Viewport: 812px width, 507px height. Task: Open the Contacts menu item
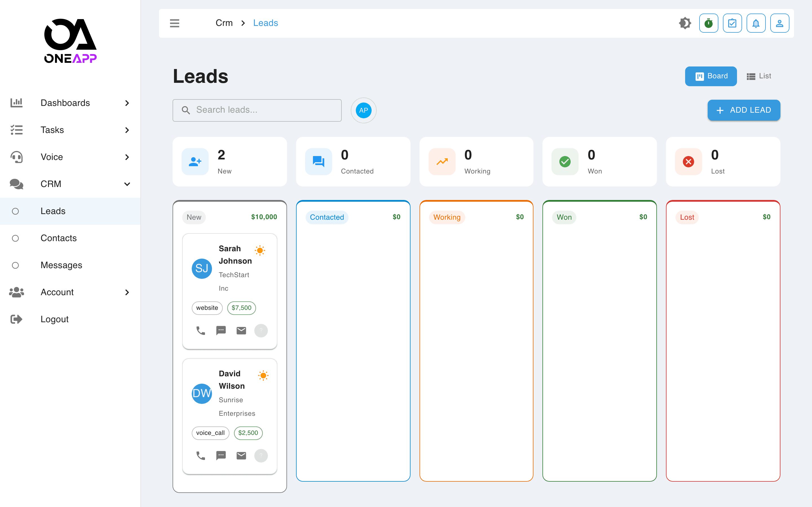[x=58, y=238]
